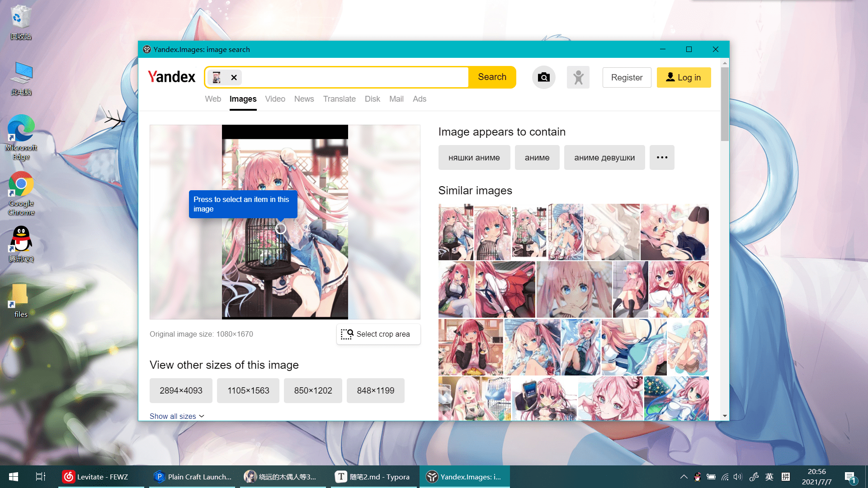Click the accessibility figure icon
This screenshot has width=868, height=488.
578,77
